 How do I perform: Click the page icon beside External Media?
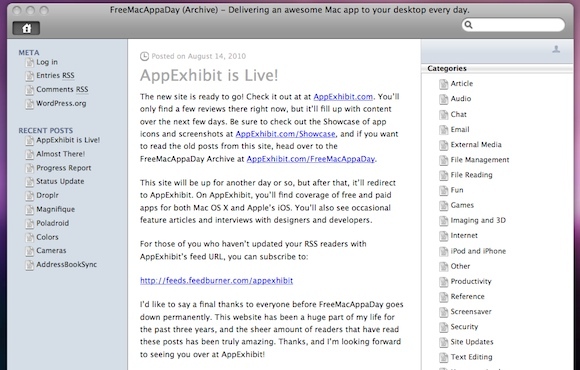tap(444, 145)
